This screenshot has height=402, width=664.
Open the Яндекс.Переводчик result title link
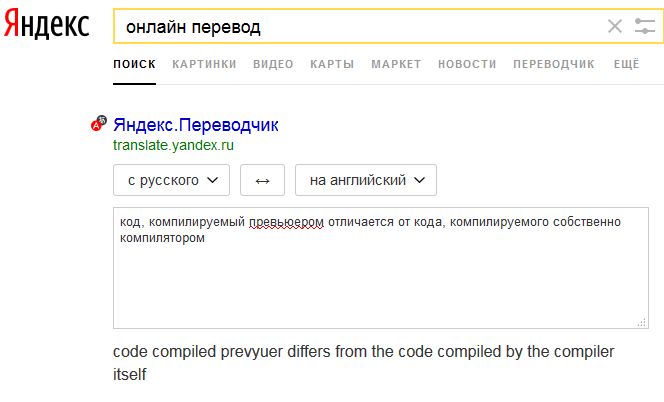pos(196,125)
